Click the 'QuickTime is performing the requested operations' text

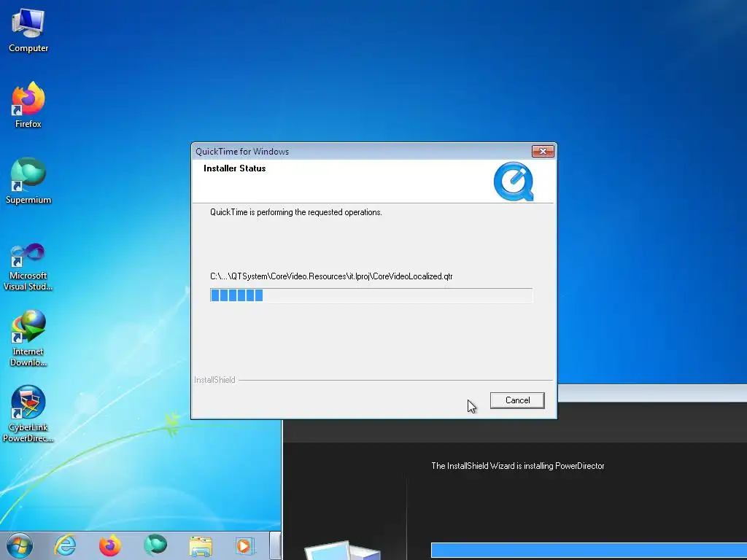(x=296, y=212)
